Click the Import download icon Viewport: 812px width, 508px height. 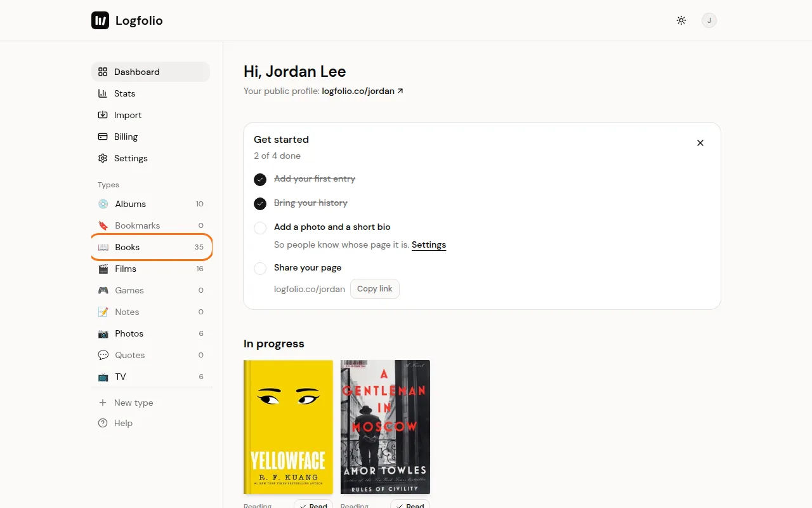point(103,115)
